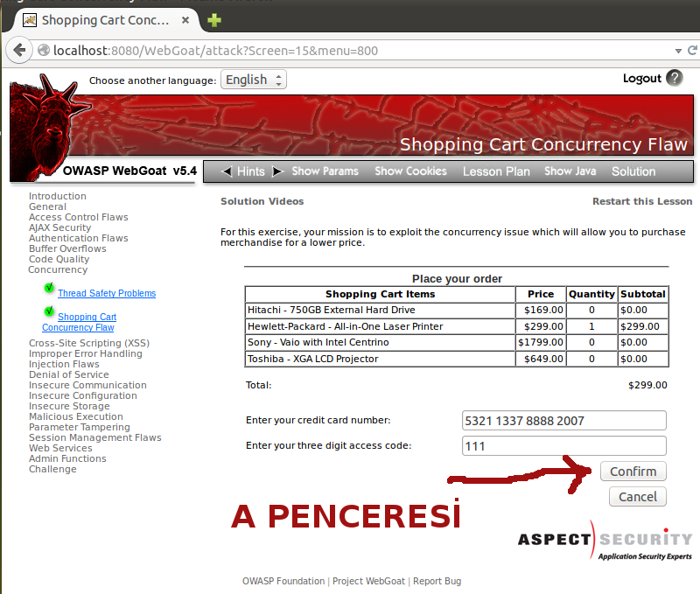The height and width of the screenshot is (594, 700).
Task: Expand Cross-Site Scripting (XSS) category
Action: 89,343
